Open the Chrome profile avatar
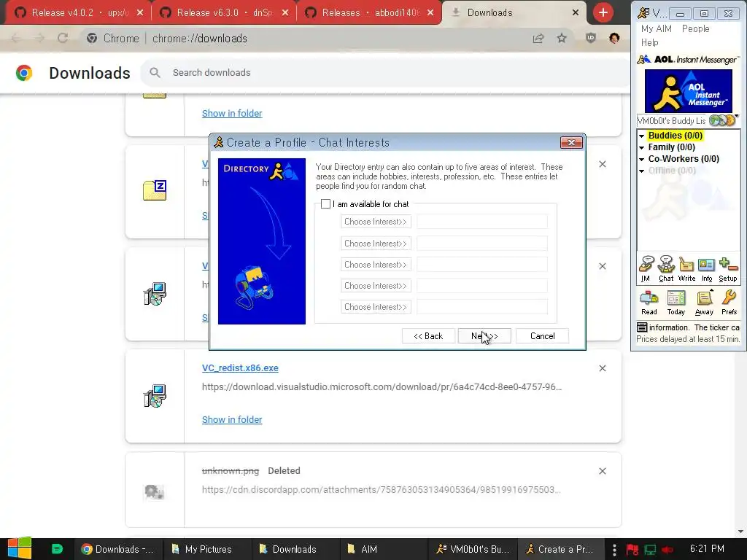This screenshot has height=560, width=747. coord(614,38)
